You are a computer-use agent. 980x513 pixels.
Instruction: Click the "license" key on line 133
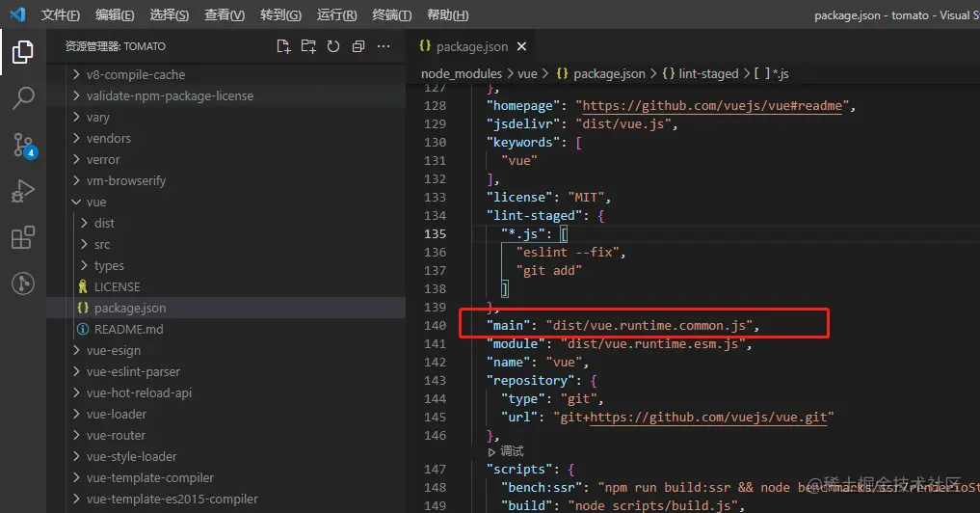tap(520, 197)
